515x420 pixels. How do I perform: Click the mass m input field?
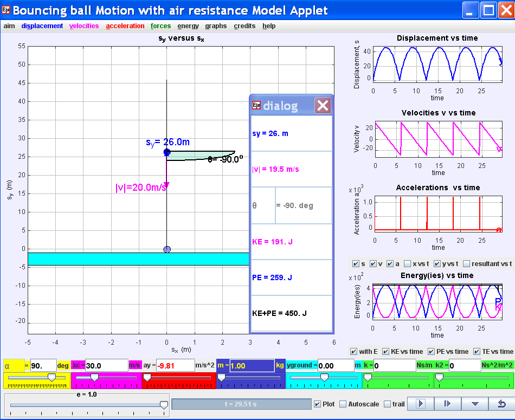[252, 365]
